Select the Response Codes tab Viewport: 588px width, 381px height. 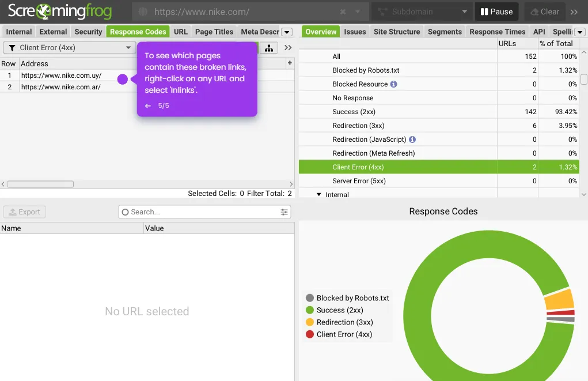pos(138,32)
